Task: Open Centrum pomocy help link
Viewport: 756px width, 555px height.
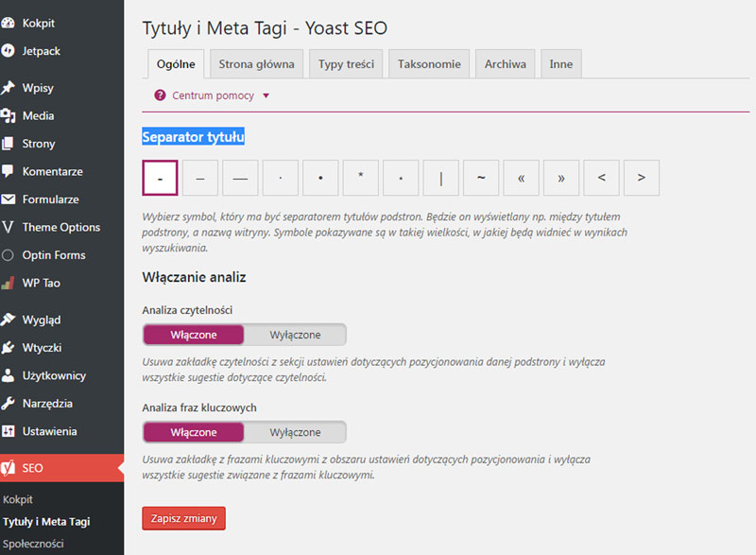Action: pos(214,95)
